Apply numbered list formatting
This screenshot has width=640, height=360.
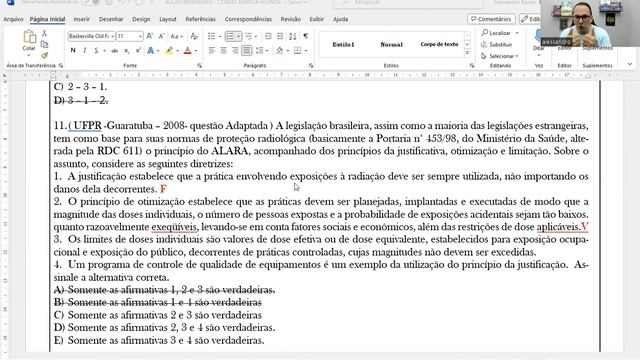click(x=230, y=36)
